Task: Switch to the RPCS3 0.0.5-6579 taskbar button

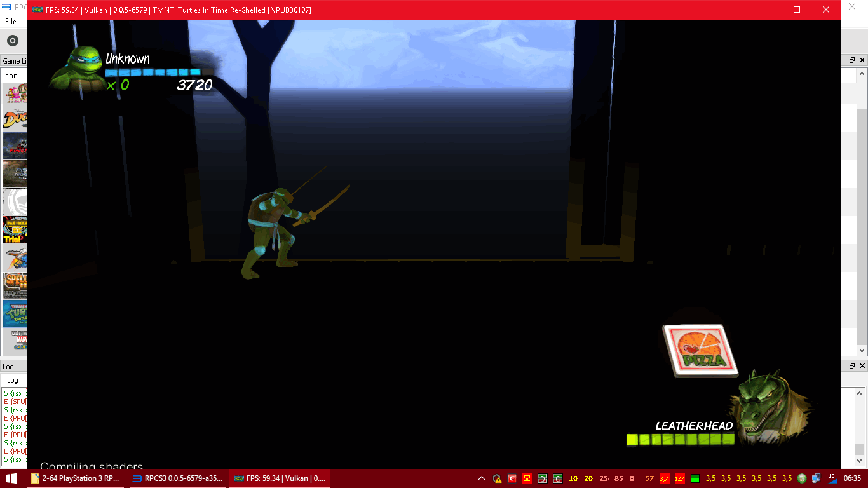Action: (178, 478)
